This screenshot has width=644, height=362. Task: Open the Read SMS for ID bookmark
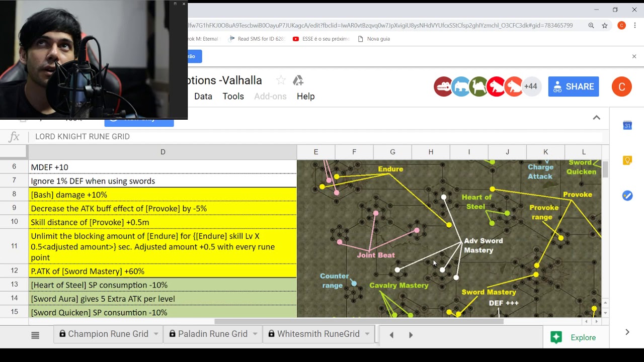(x=257, y=39)
